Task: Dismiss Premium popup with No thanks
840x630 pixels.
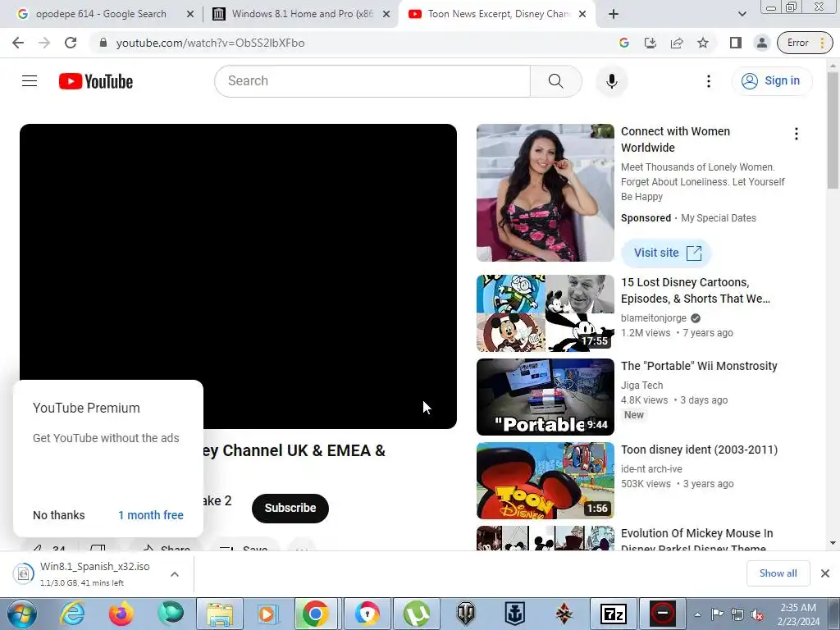Action: click(59, 515)
